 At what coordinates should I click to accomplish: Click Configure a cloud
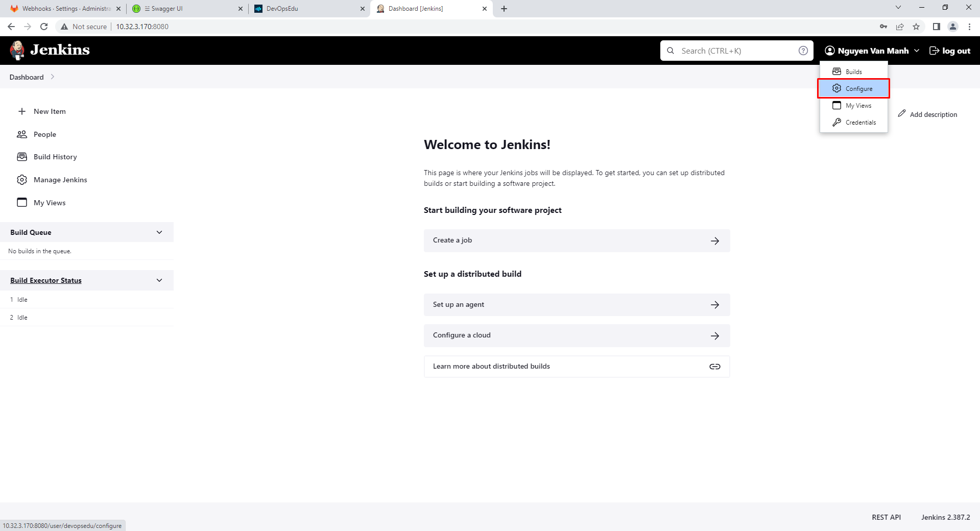pos(577,335)
